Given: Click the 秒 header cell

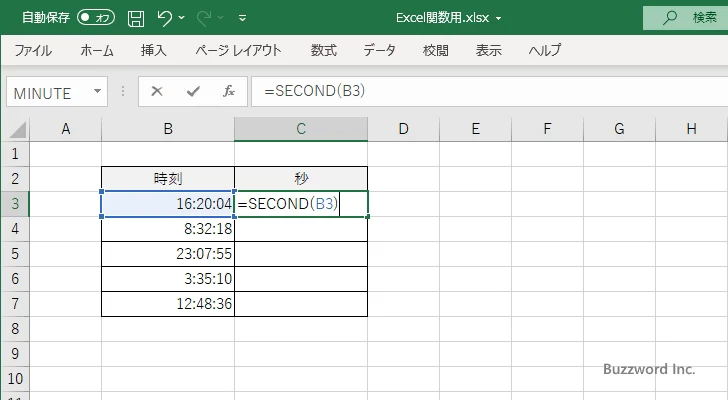Looking at the screenshot, I should (x=301, y=179).
